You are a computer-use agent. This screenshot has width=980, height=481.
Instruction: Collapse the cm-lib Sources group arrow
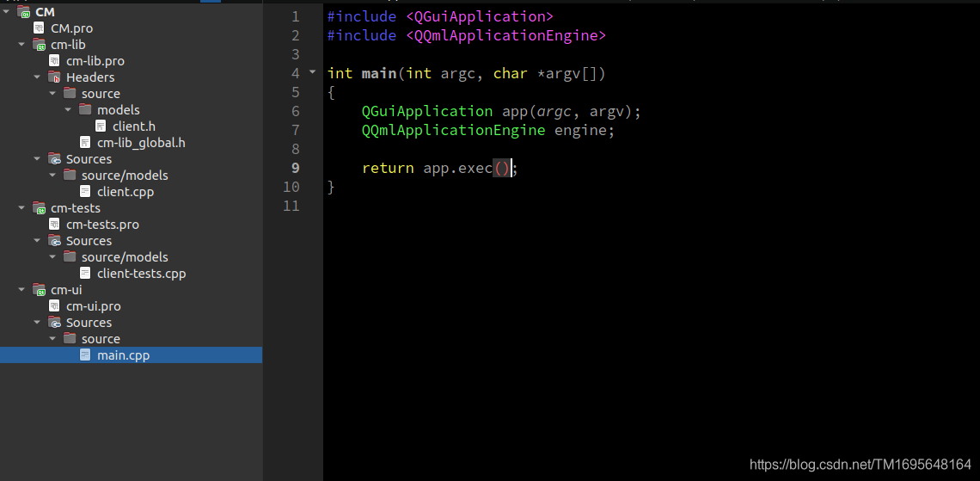38,159
